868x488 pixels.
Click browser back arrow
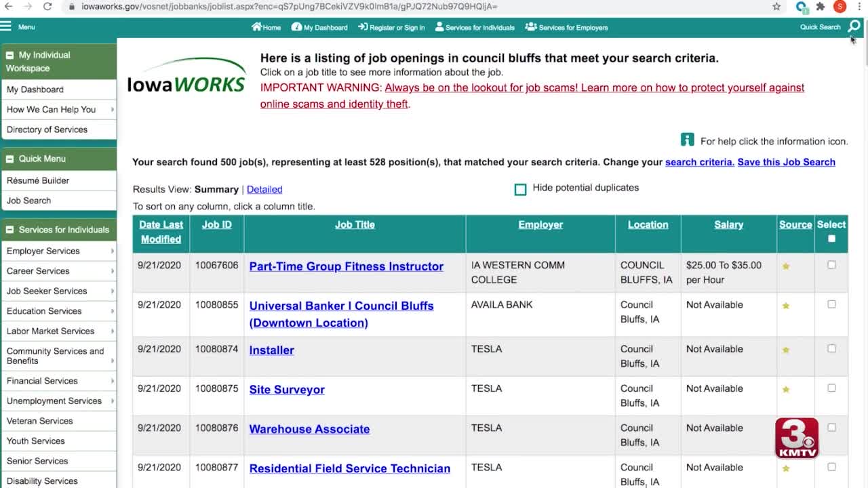pos(8,6)
